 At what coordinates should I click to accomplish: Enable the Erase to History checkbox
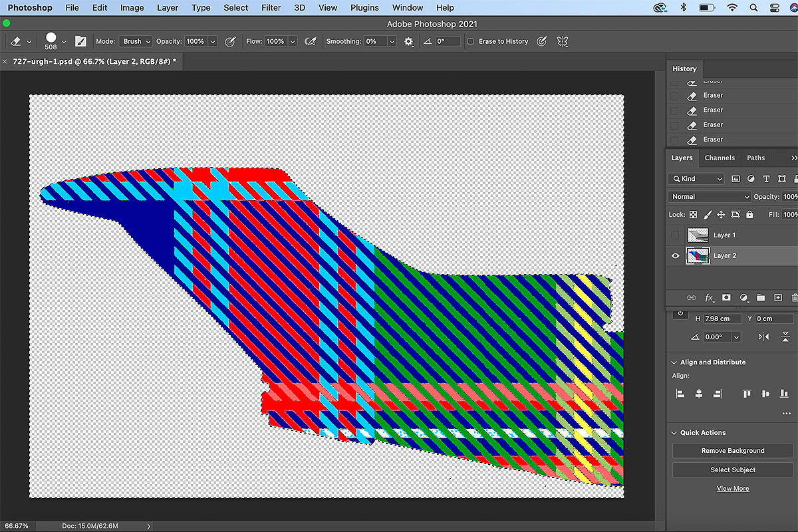pos(471,41)
